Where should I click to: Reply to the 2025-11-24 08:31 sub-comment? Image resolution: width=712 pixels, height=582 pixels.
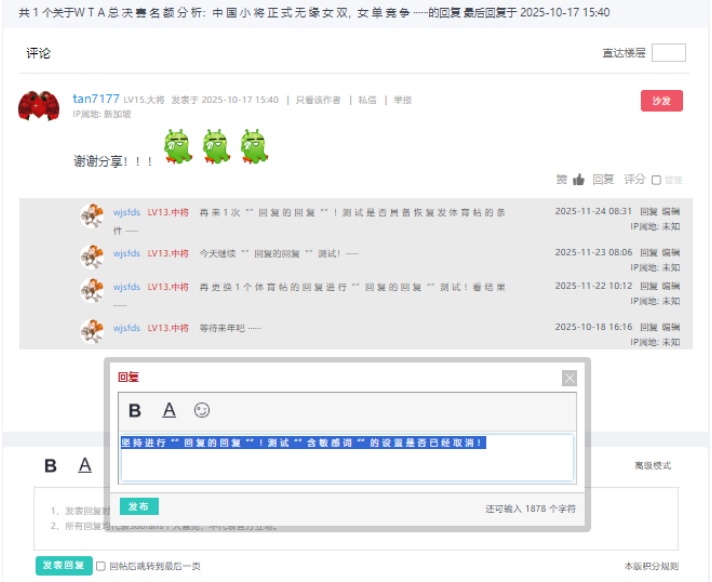pos(649,212)
